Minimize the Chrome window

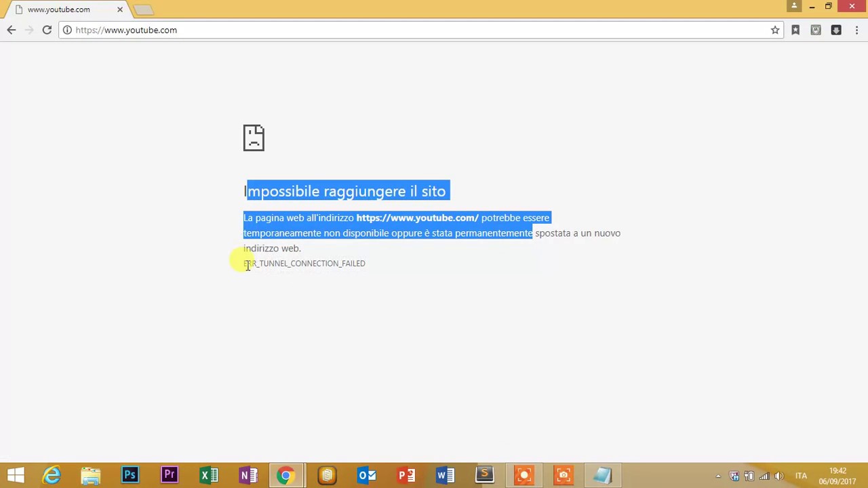coord(812,6)
